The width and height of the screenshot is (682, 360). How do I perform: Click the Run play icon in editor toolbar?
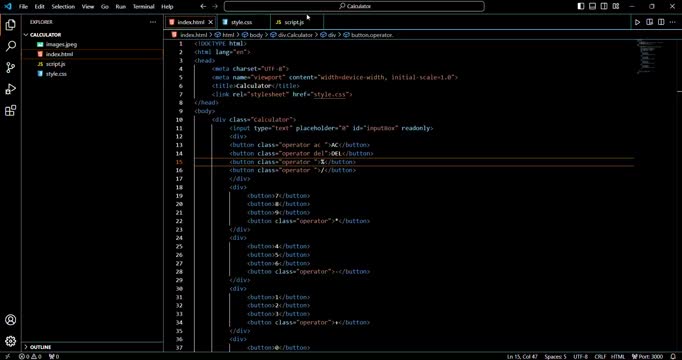coord(637,22)
